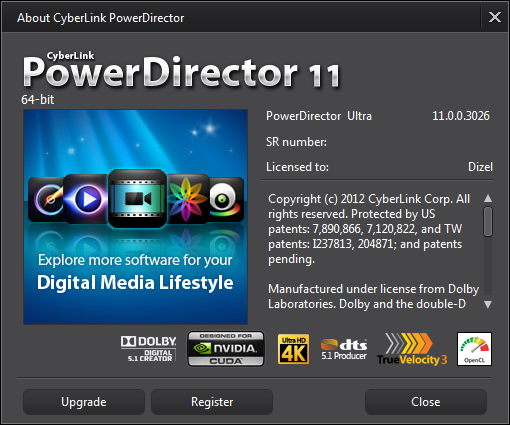Click the PowerDirector 11 logo
This screenshot has width=510, height=425.
point(182,70)
